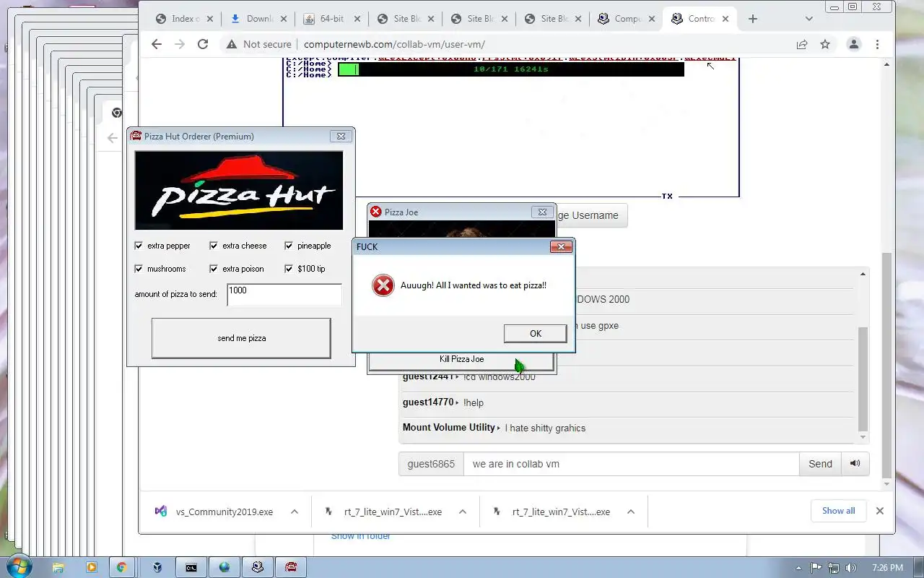Click Show in folder link
Viewport: 924px width, 578px height.
361,536
